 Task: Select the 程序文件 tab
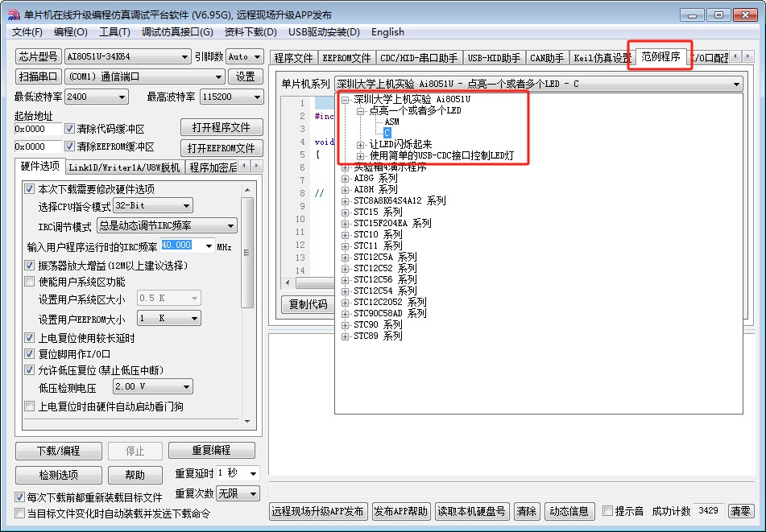294,58
